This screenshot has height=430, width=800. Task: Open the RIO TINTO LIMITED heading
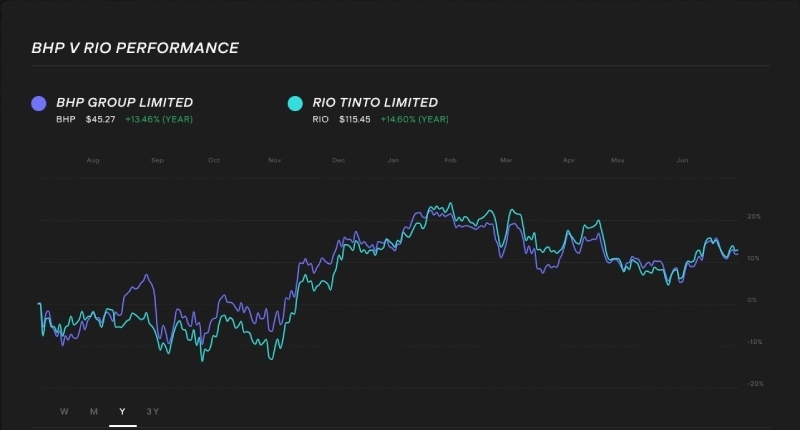pos(375,102)
